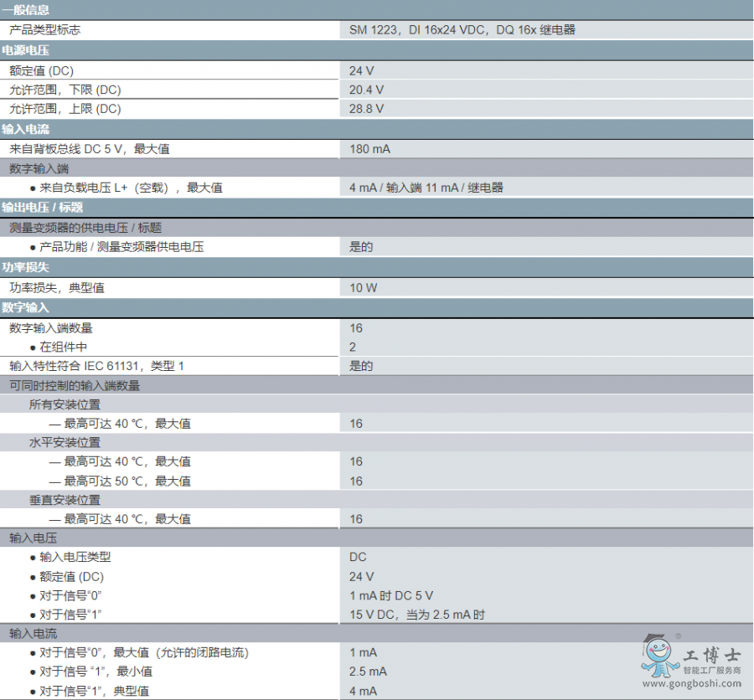Select 对于信号"0"，最大值 (允许的闭路电流) label

click(x=144, y=652)
